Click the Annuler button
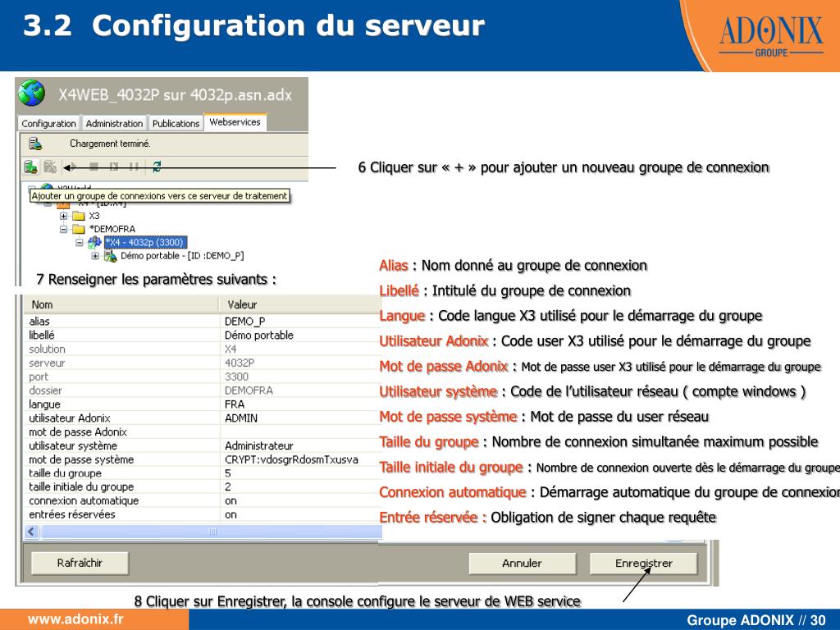Screen dimensions: 840x630 523,564
